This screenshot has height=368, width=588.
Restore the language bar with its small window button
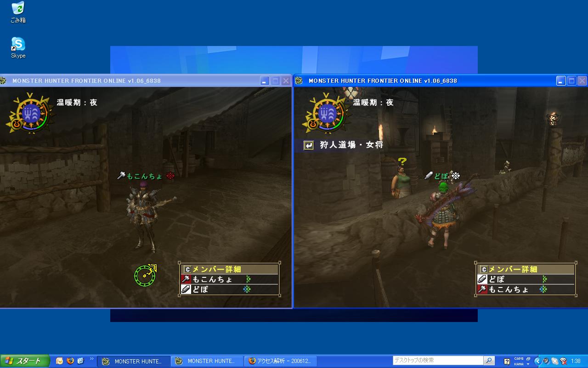528,358
